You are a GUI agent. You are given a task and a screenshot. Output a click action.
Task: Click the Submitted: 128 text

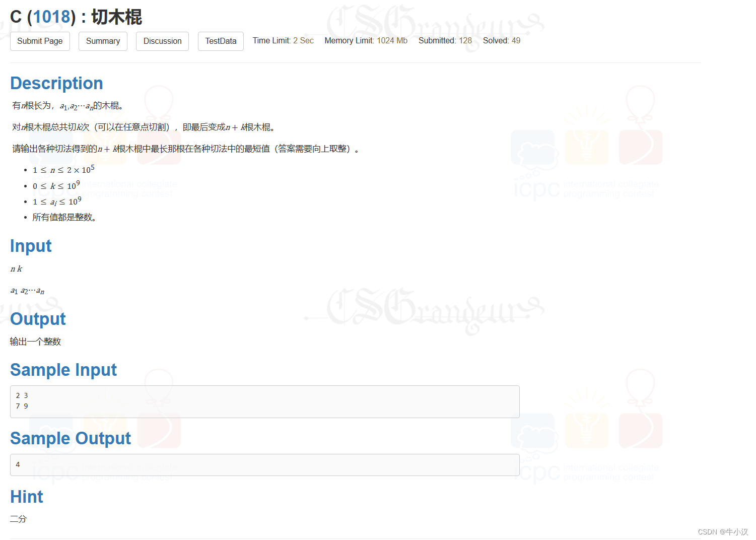point(445,41)
